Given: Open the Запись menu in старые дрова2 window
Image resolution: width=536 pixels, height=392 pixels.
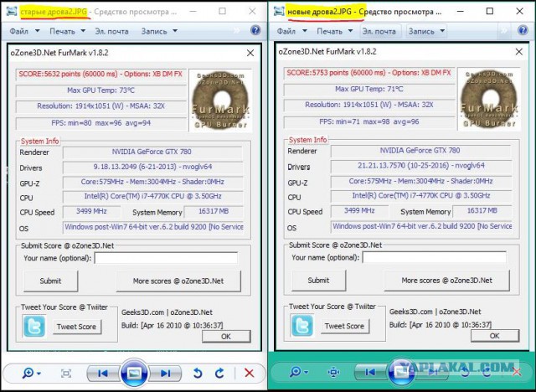Looking at the screenshot, I should coord(159,32).
